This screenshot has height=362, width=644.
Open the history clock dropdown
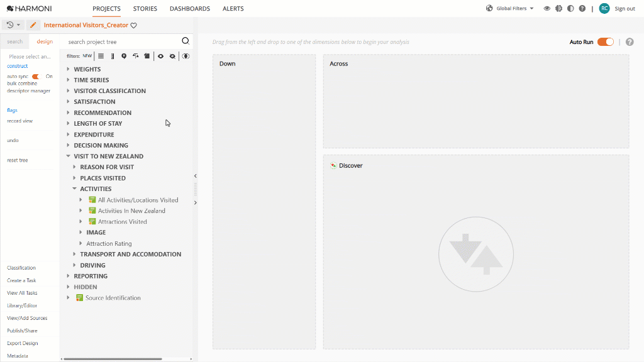click(13, 25)
